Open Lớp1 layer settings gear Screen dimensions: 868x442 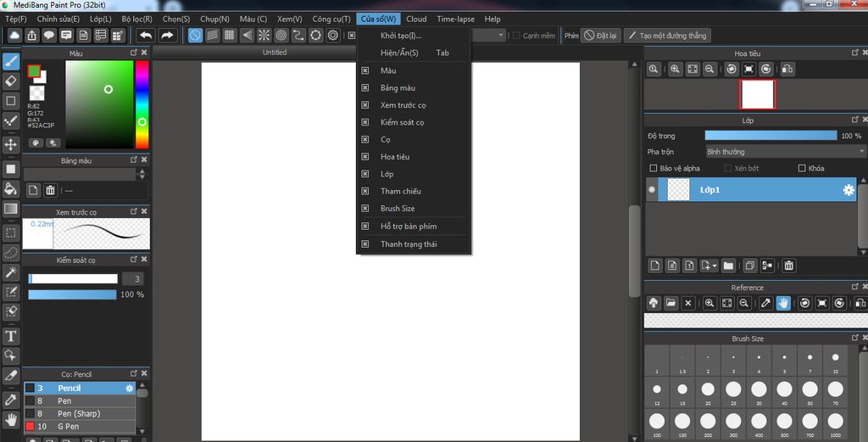pyautogui.click(x=848, y=190)
